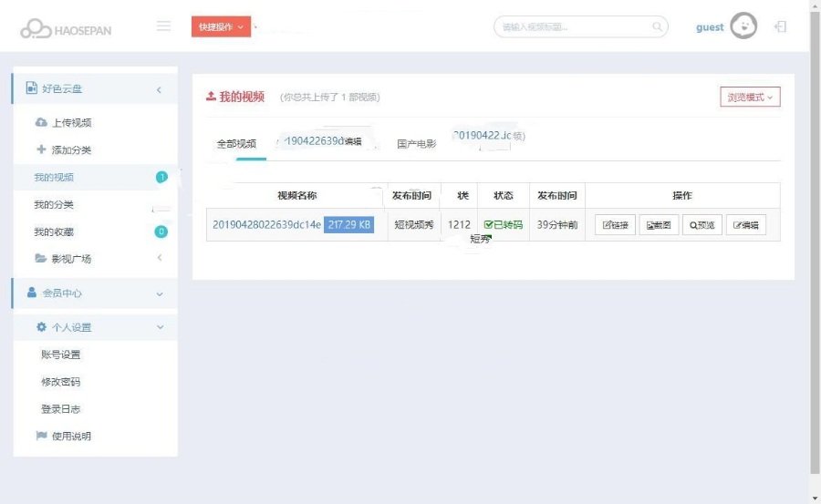Toggle sidebar with hamburger menu icon

[163, 26]
